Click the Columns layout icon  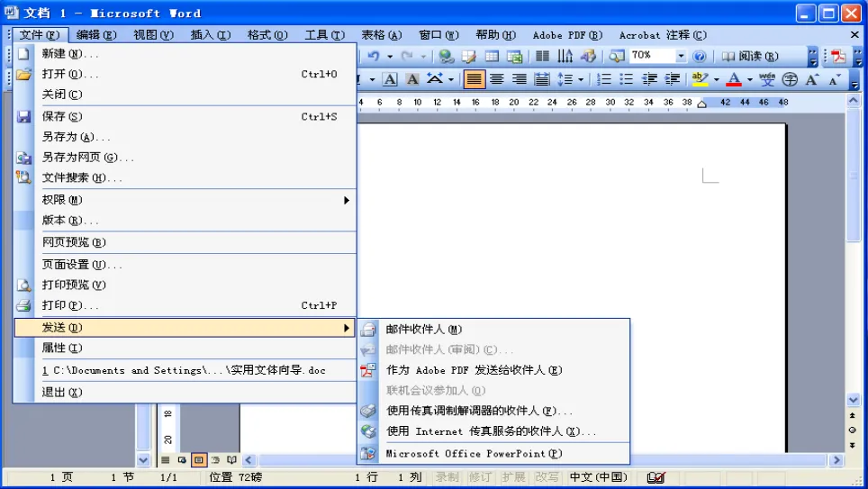pyautogui.click(x=542, y=56)
